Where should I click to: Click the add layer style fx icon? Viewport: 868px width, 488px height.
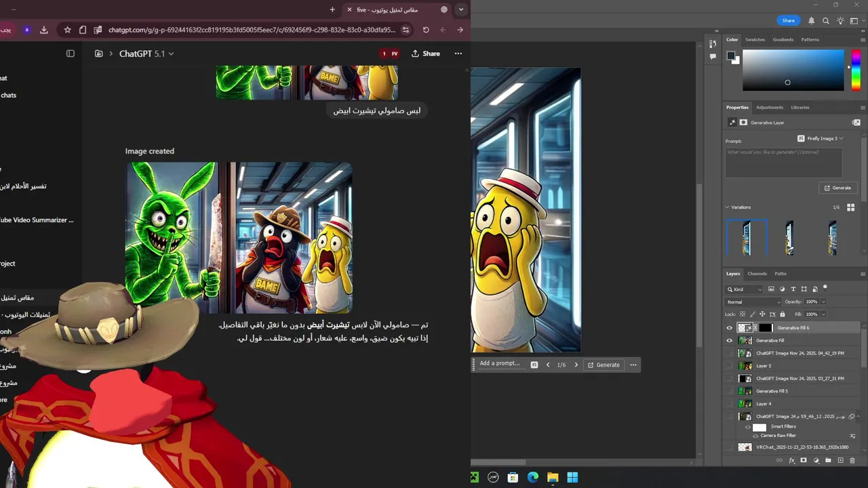click(791, 461)
